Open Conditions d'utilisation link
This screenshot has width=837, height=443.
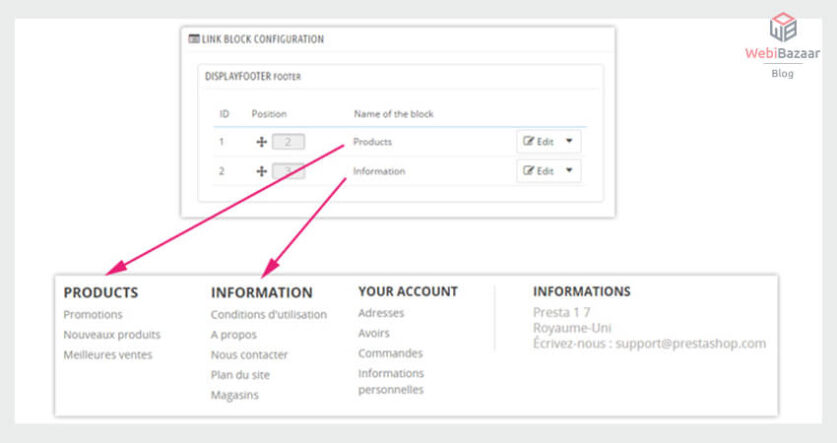[x=268, y=315]
